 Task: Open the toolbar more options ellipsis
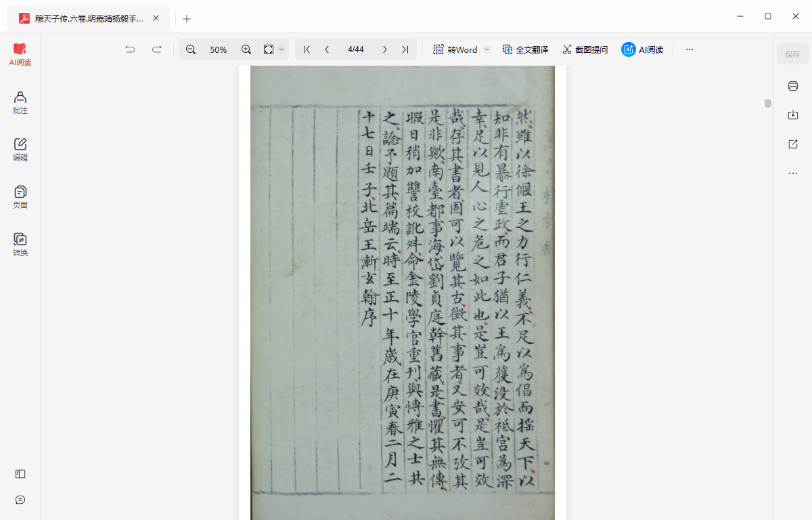690,49
